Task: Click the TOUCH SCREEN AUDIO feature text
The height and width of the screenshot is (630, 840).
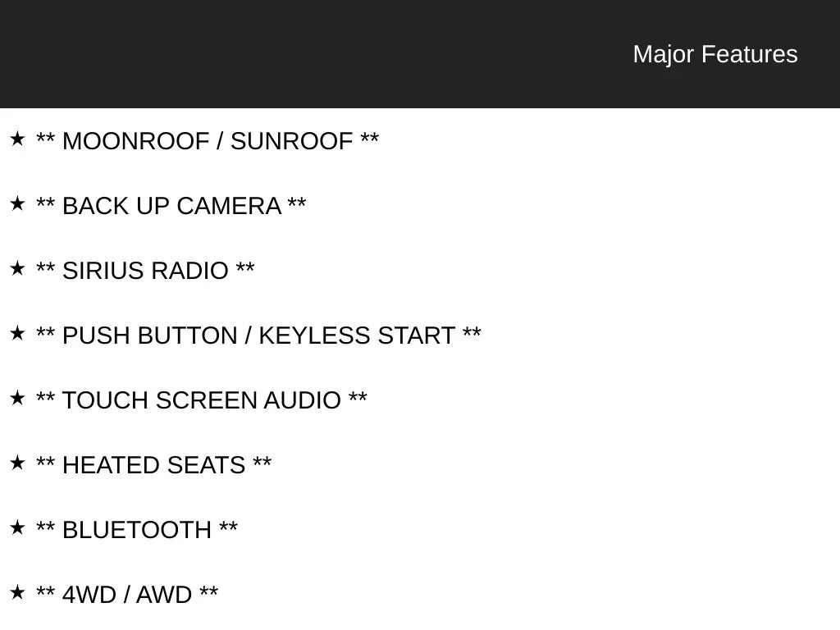Action: [202, 400]
